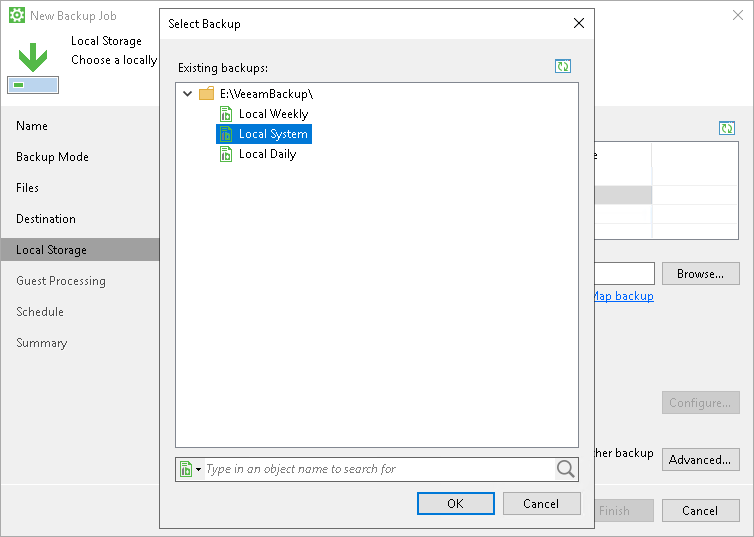Confirm selection with OK button
Viewport: 754px width, 537px height.
click(455, 503)
